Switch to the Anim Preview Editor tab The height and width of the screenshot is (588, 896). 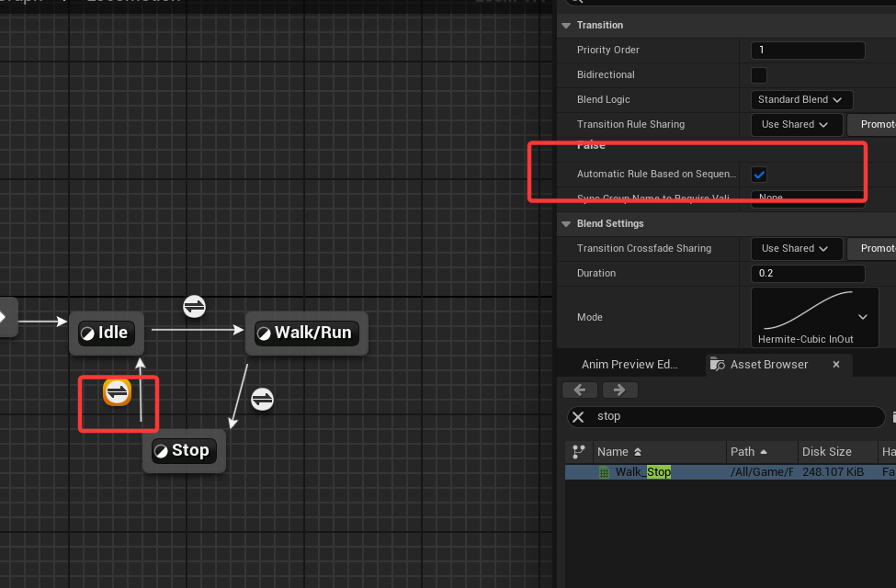[629, 365]
